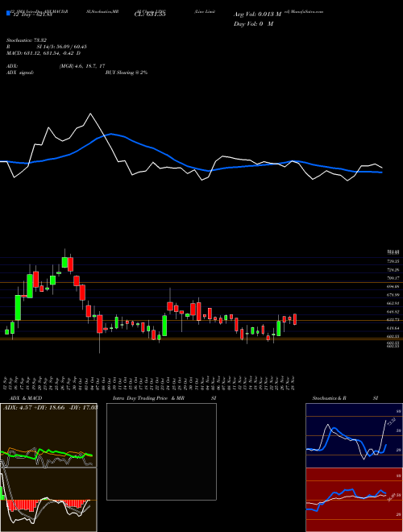Open the blue-background Stochastics chart panel
This screenshot has height=532, width=403.
tap(354, 435)
